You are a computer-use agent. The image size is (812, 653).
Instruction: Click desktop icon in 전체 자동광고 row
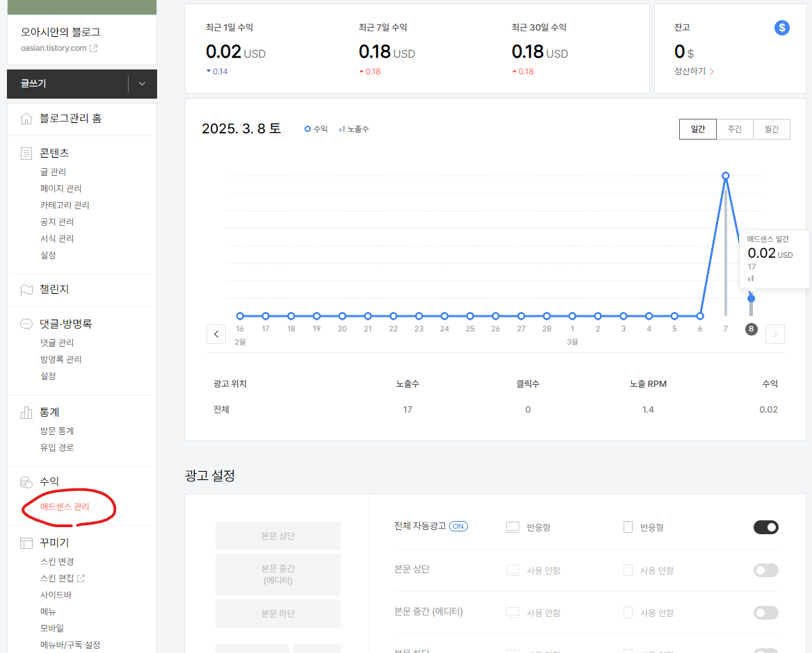coord(512,527)
